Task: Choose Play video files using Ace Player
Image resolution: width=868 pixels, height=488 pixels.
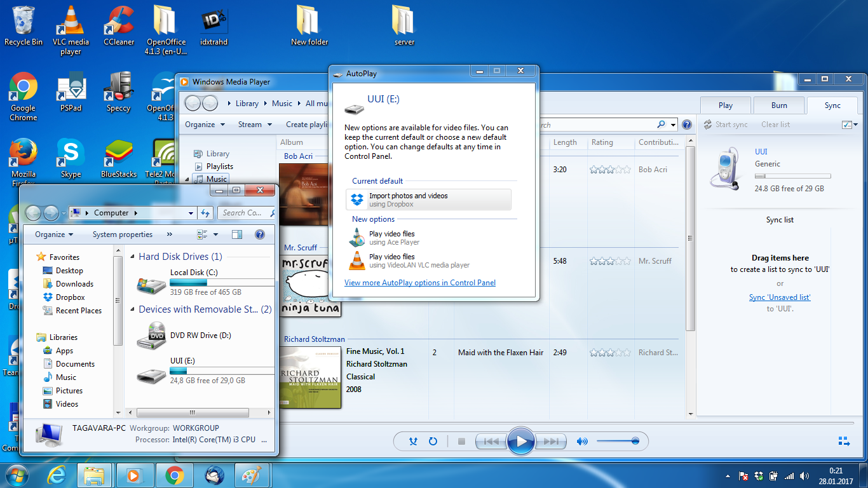Action: (x=428, y=238)
